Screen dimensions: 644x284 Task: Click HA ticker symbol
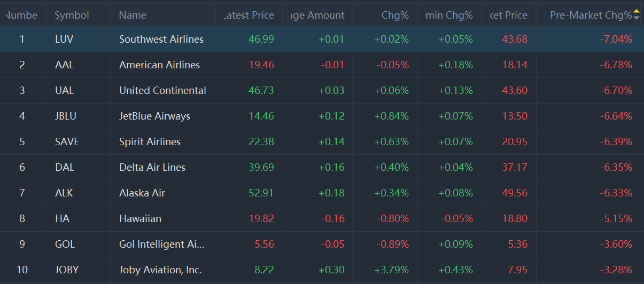pyautogui.click(x=62, y=218)
